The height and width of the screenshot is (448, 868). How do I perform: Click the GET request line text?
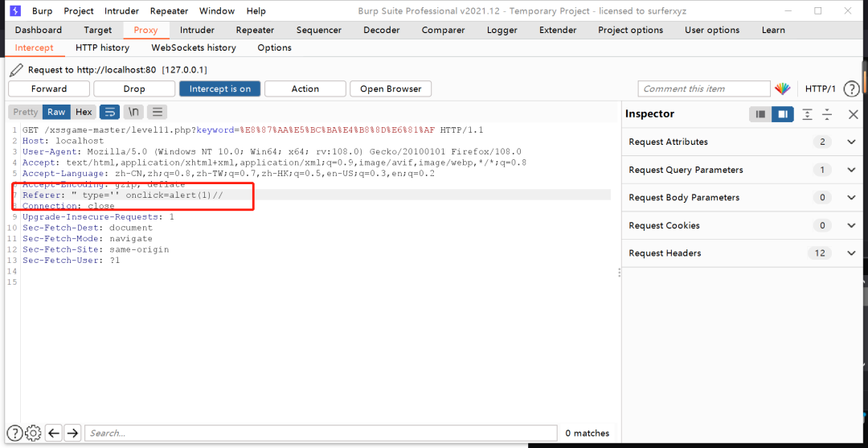(x=252, y=130)
